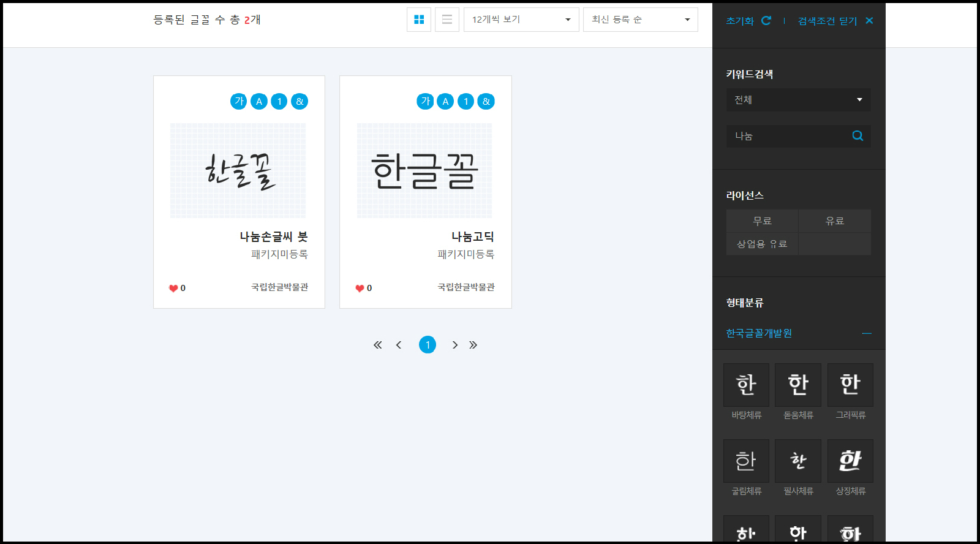Open the 전체 keyword category dropdown
Image resolution: width=980 pixels, height=544 pixels.
[799, 100]
